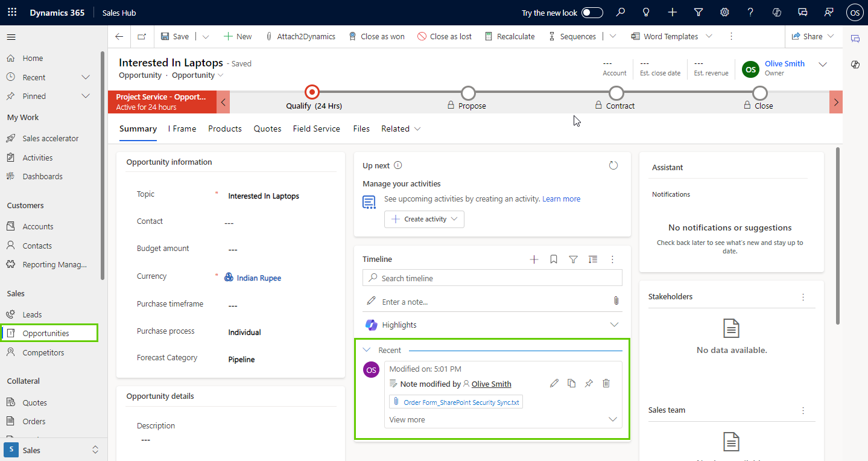Image resolution: width=868 pixels, height=461 pixels.
Task: Refresh the Up next card
Action: tap(613, 165)
